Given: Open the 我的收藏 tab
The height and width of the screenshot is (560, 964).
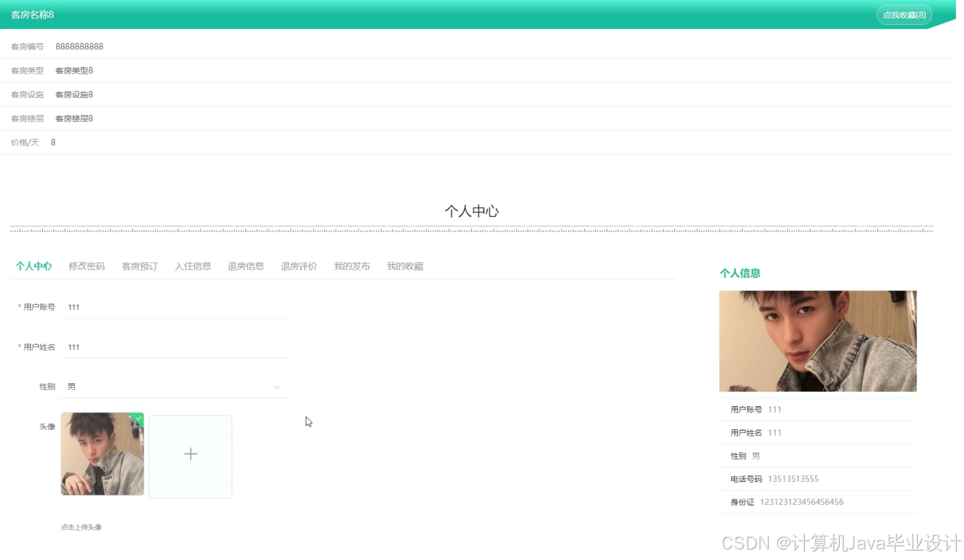Looking at the screenshot, I should (404, 266).
